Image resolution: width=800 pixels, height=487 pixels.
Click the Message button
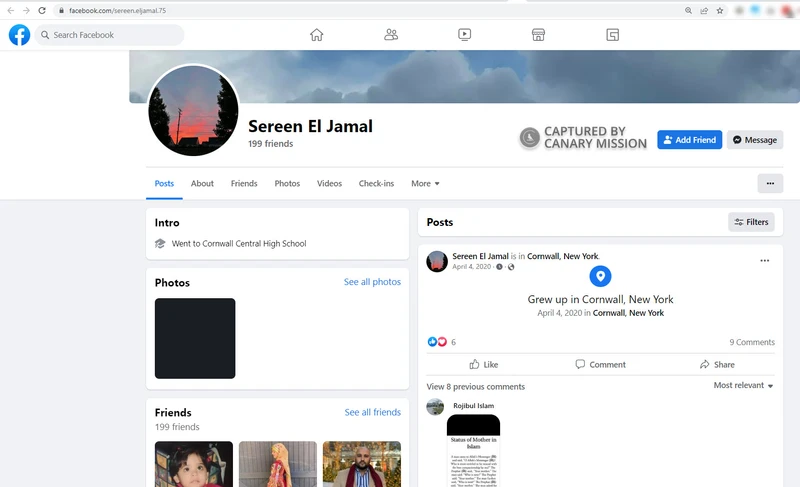tap(754, 140)
